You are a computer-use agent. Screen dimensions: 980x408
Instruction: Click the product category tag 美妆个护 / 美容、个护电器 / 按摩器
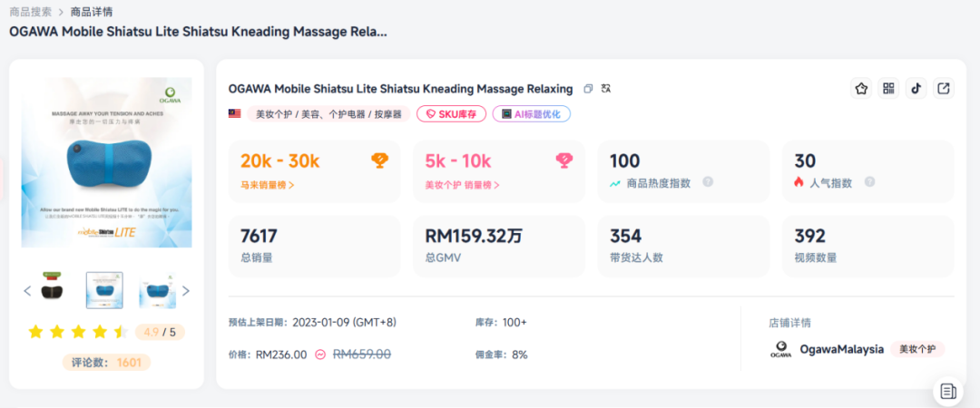point(328,113)
